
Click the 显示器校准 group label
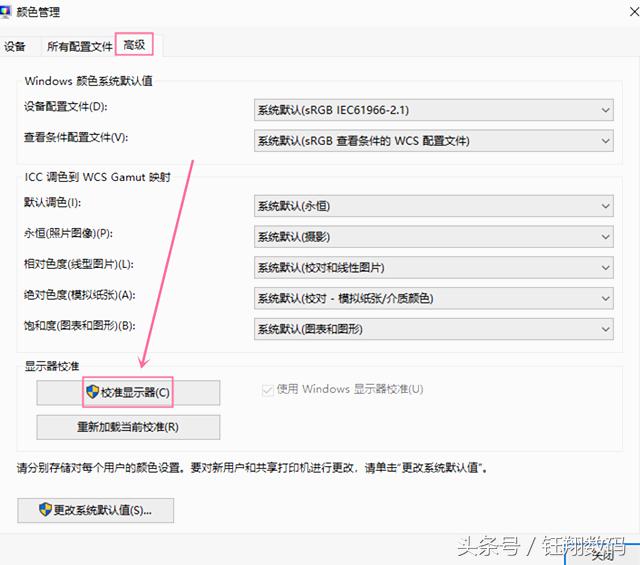tap(52, 366)
